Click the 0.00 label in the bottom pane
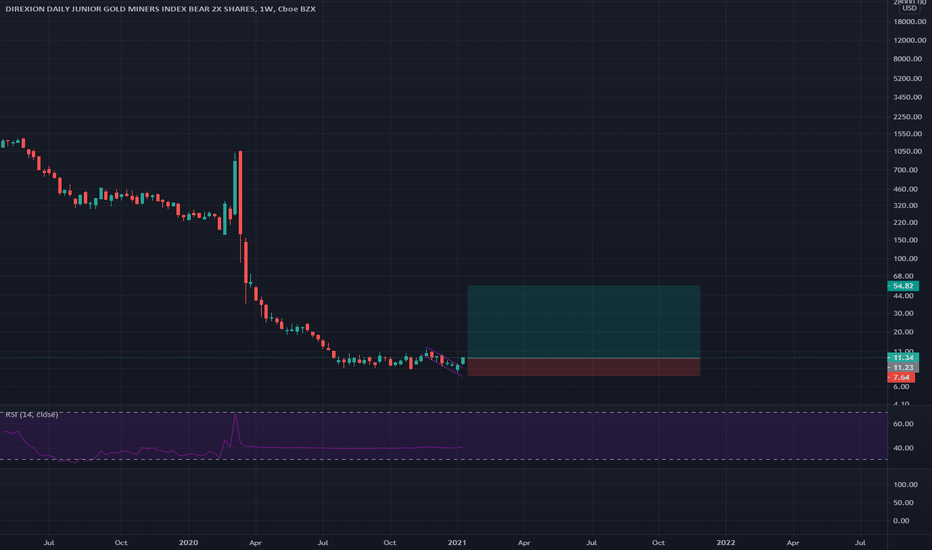932x550 pixels. coord(901,521)
